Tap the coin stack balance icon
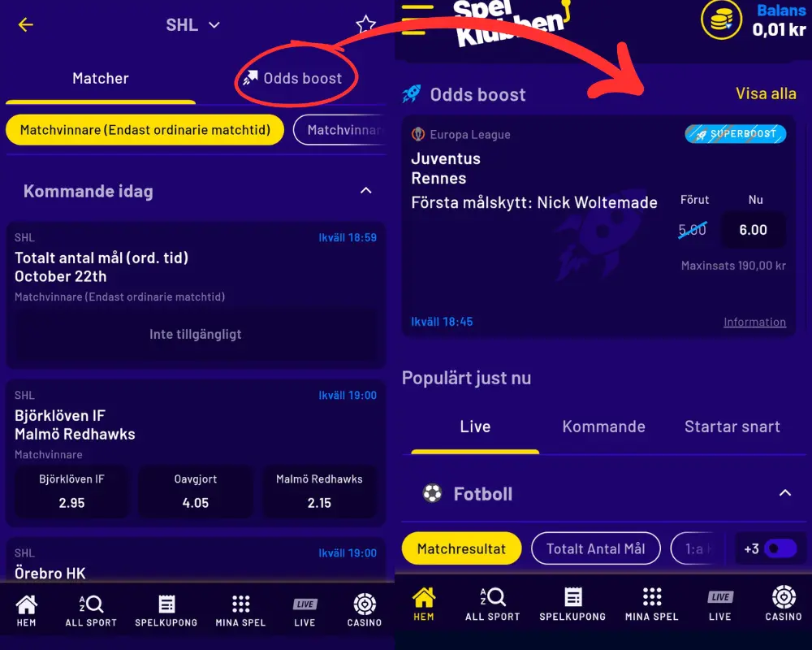 tap(721, 19)
